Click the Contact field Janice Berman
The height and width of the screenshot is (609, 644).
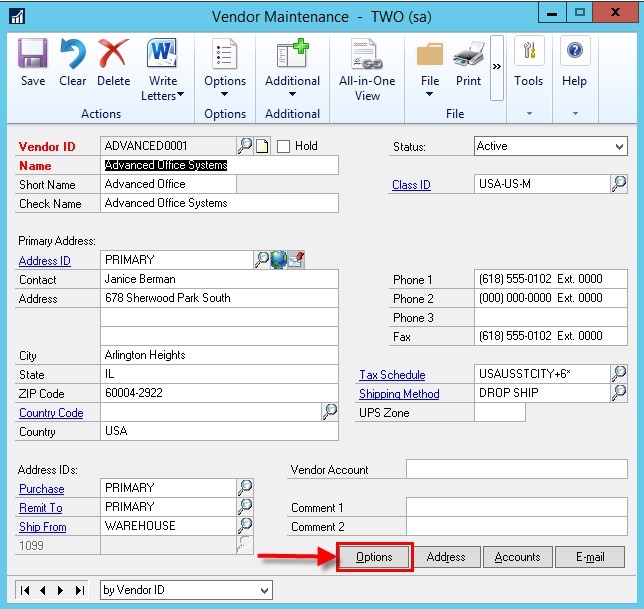(219, 279)
